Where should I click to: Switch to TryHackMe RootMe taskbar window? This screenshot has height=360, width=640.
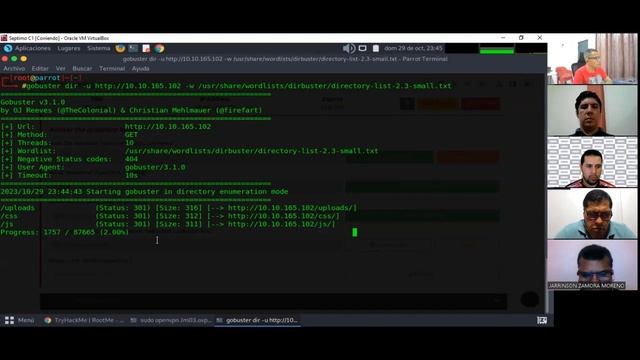(84, 320)
